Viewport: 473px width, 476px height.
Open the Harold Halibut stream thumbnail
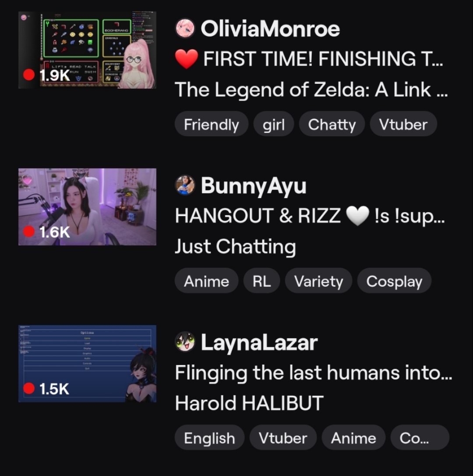tap(88, 364)
